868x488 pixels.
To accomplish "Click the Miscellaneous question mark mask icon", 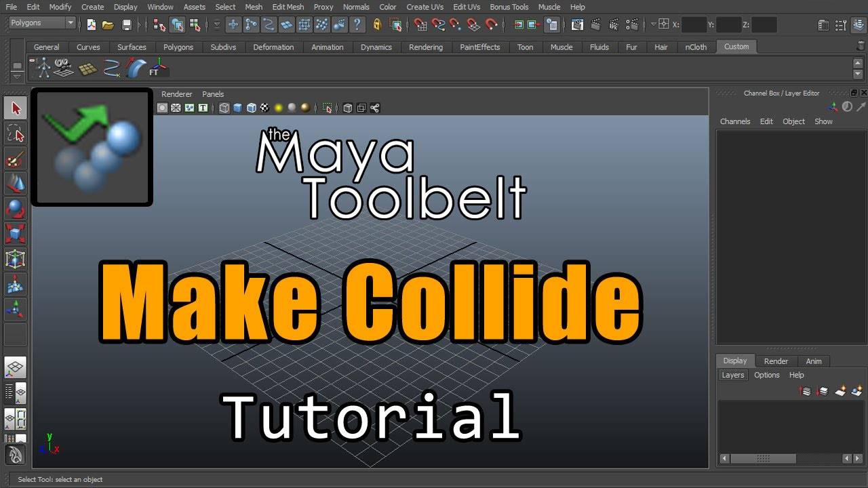I will [x=357, y=24].
